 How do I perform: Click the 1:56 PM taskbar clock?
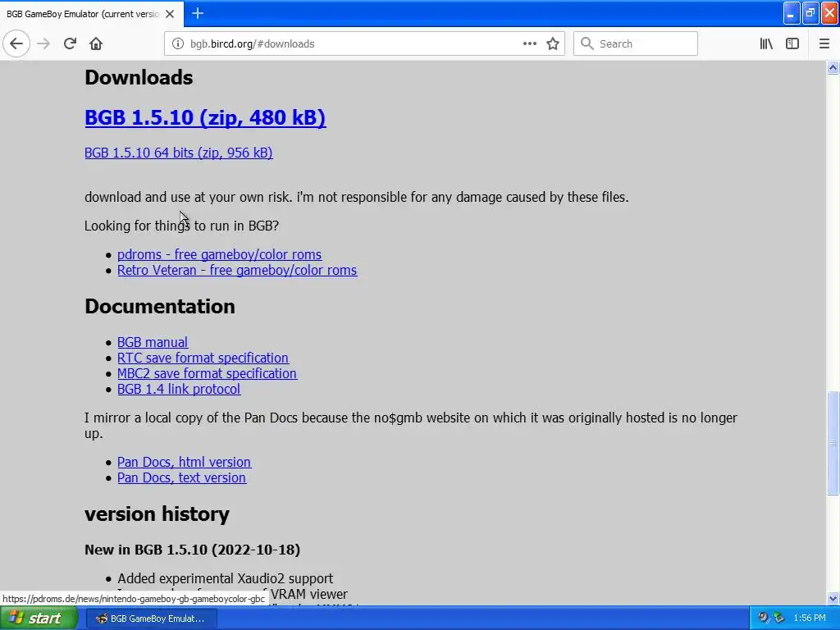810,619
